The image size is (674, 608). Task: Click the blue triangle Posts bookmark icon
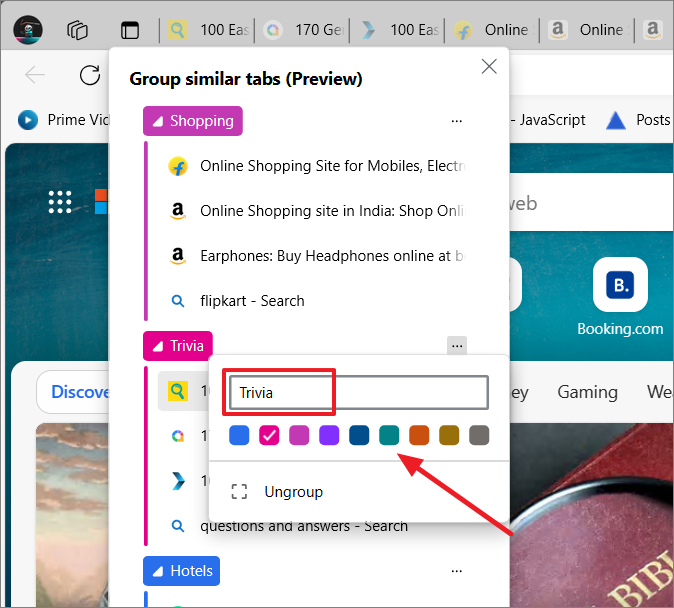pyautogui.click(x=616, y=120)
